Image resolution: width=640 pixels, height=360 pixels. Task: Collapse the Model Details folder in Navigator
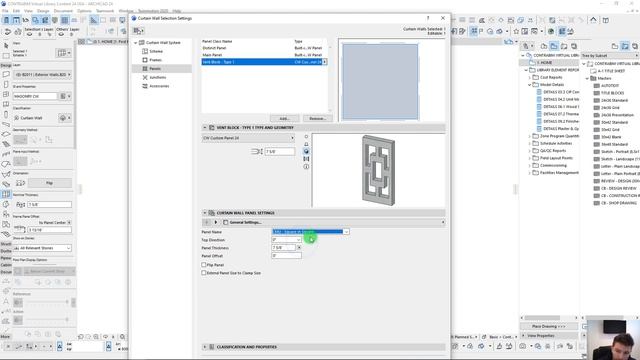point(529,85)
